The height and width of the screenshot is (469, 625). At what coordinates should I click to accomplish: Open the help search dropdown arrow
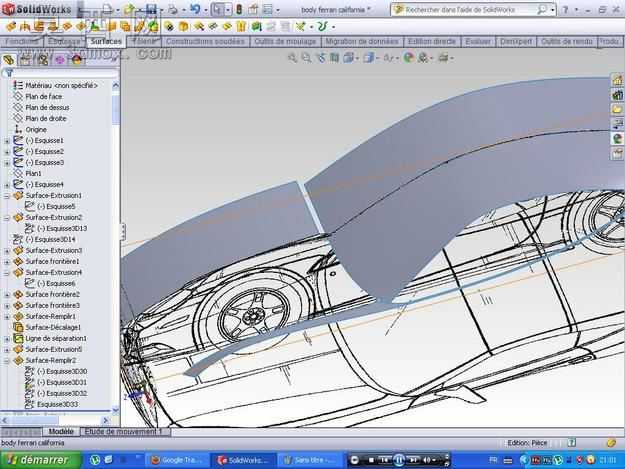click(x=552, y=10)
